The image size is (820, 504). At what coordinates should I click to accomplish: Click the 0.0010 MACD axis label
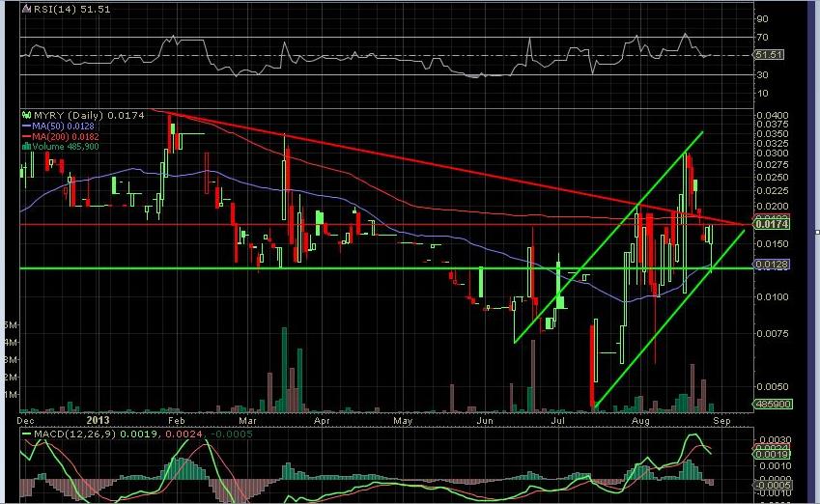(x=774, y=465)
